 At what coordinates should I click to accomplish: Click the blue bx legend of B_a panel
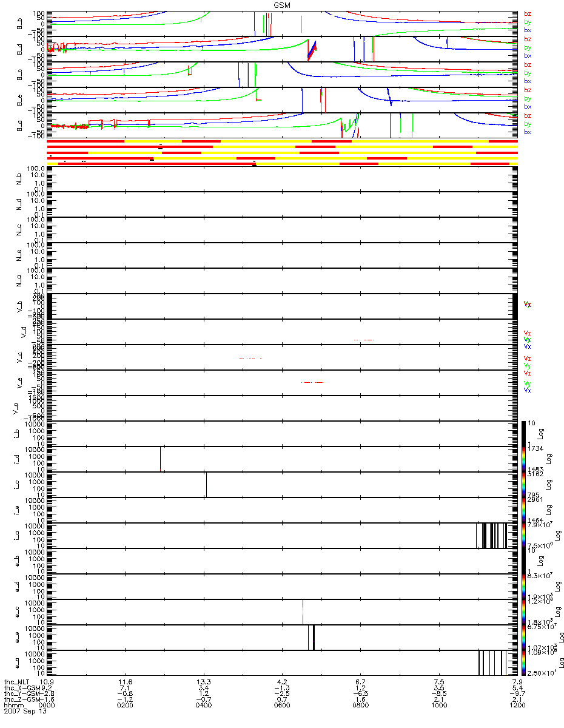point(528,132)
